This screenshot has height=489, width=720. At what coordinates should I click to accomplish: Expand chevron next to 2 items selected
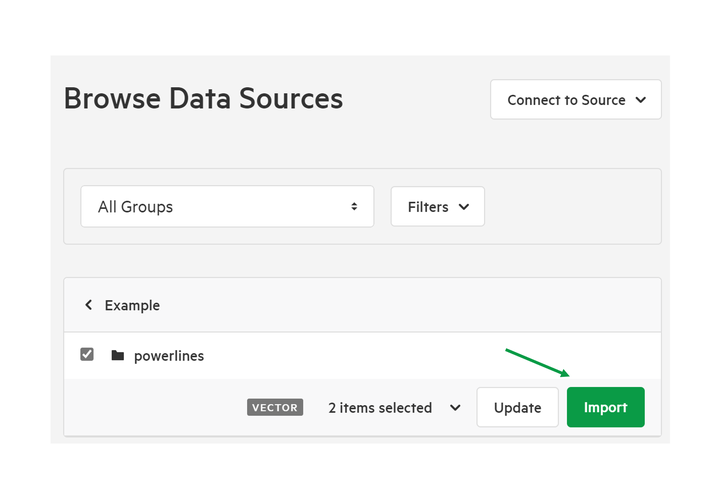tap(455, 408)
